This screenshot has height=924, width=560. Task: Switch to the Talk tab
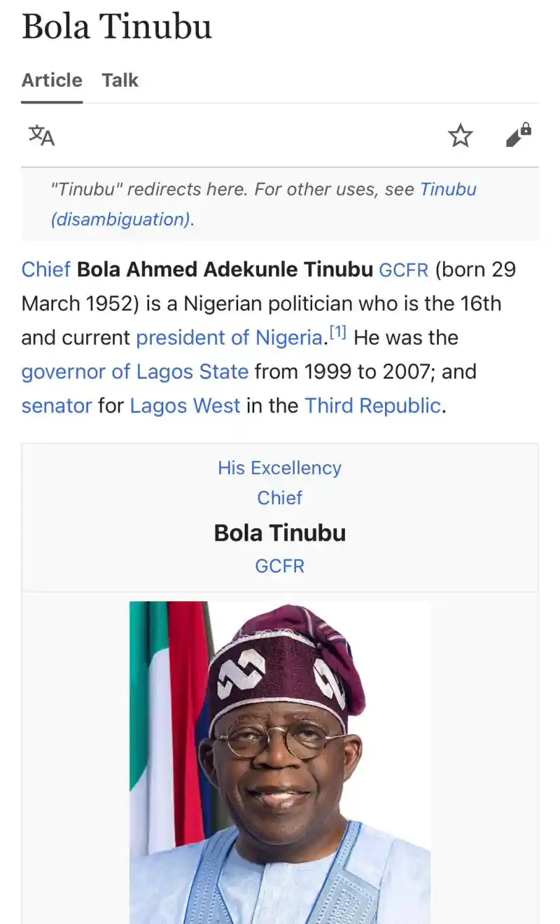click(120, 80)
